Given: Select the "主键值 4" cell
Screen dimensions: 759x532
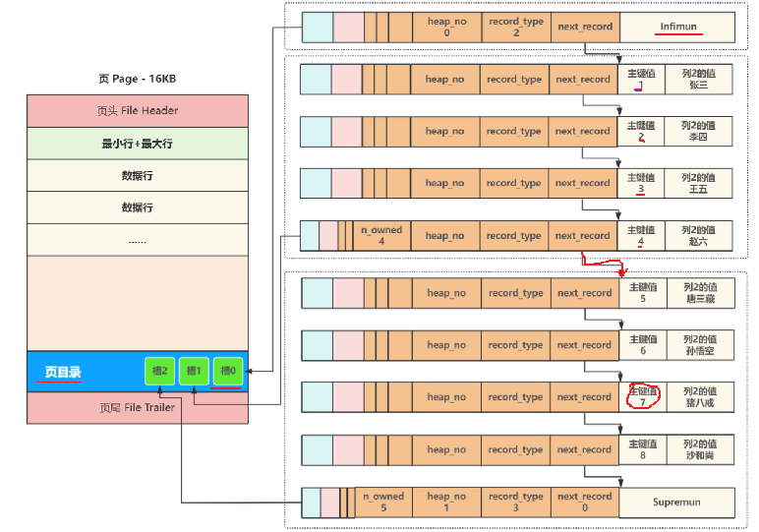Looking at the screenshot, I should 641,236.
